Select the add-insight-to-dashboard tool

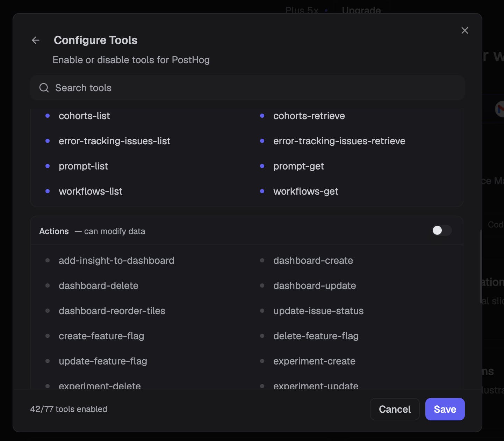tap(116, 260)
